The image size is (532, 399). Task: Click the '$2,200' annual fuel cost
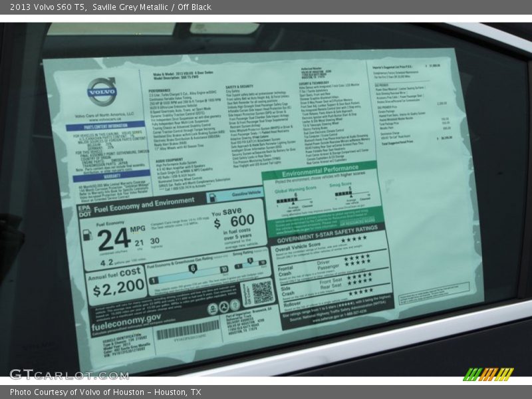pos(118,288)
